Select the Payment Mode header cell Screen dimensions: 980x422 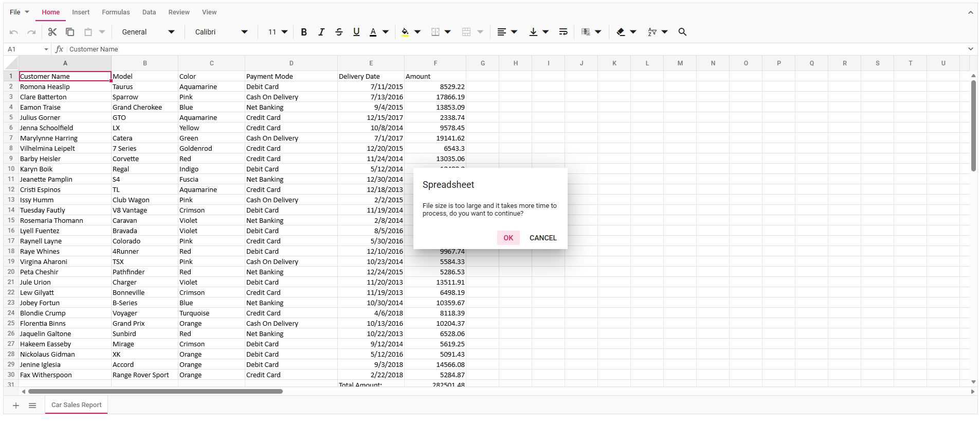(x=292, y=76)
